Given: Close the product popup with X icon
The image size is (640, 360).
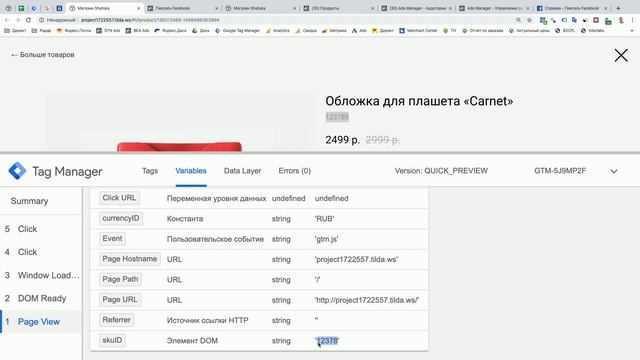Looking at the screenshot, I should (x=621, y=55).
